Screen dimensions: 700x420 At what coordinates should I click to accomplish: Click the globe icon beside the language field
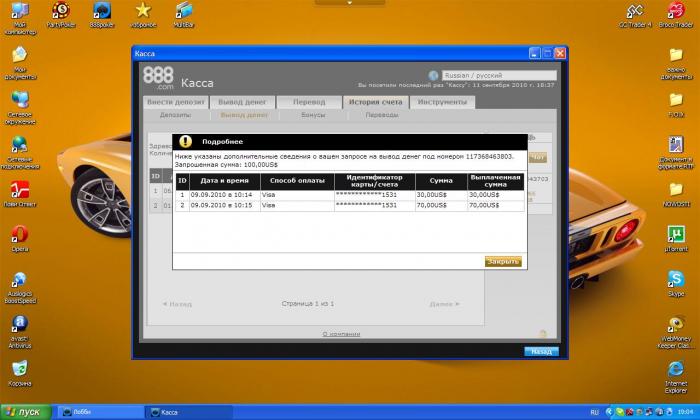click(x=433, y=75)
